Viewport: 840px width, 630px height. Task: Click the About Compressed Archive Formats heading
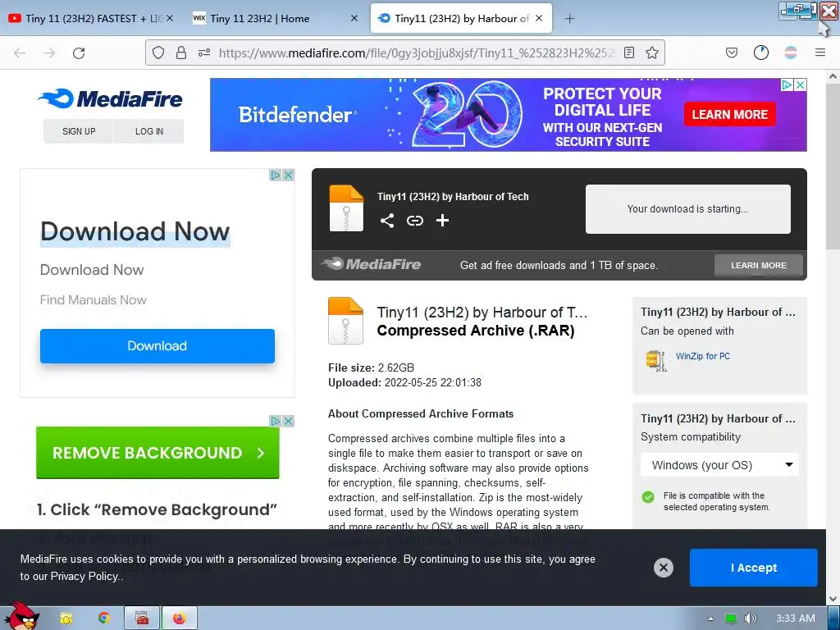pyautogui.click(x=421, y=413)
